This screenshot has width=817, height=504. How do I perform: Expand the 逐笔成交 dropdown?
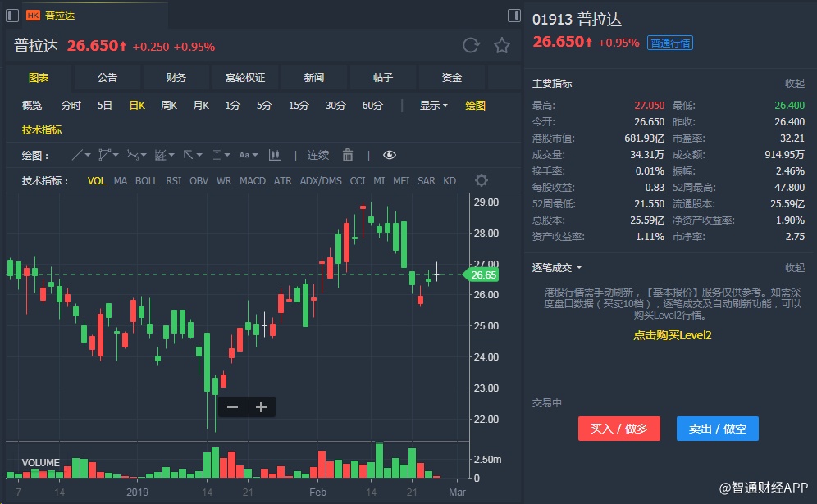pos(558,267)
